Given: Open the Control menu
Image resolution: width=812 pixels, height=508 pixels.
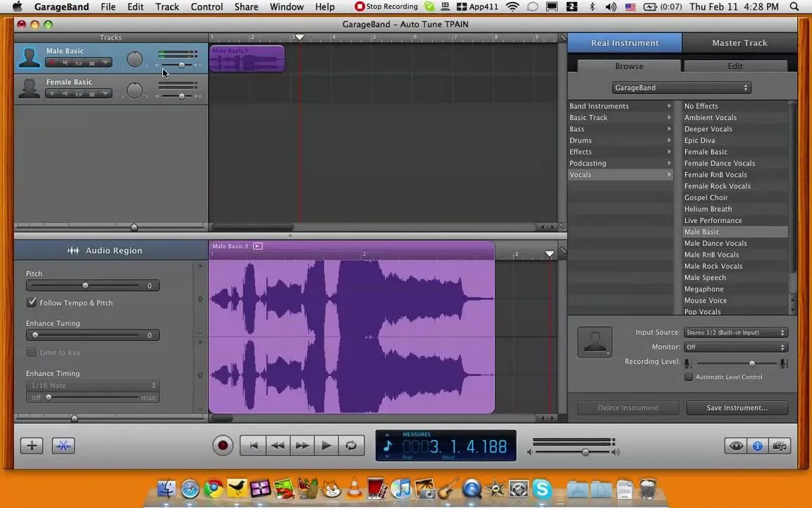Looking at the screenshot, I should click(207, 7).
